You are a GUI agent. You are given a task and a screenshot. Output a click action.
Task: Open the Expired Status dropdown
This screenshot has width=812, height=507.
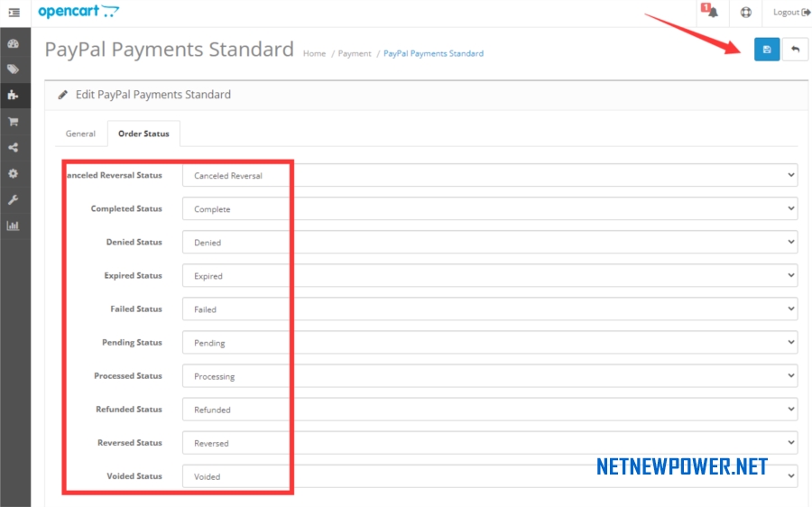coord(490,275)
